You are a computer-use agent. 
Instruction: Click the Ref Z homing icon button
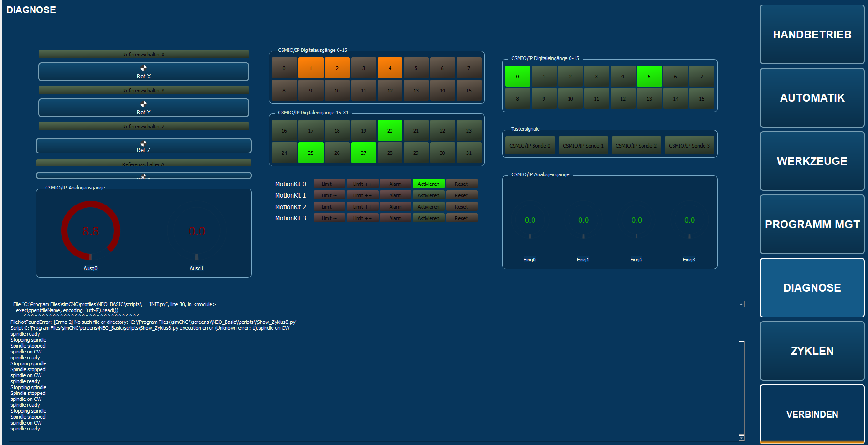[144, 146]
